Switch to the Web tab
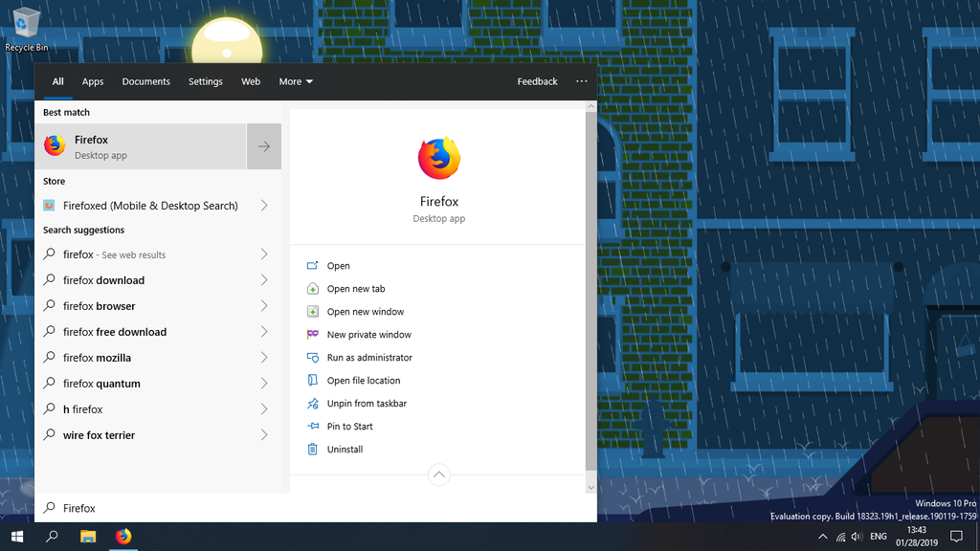The height and width of the screenshot is (551, 980). coord(251,81)
